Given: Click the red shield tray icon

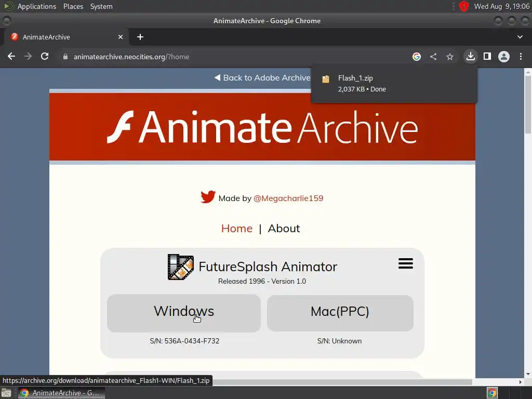Looking at the screenshot, I should (464, 6).
